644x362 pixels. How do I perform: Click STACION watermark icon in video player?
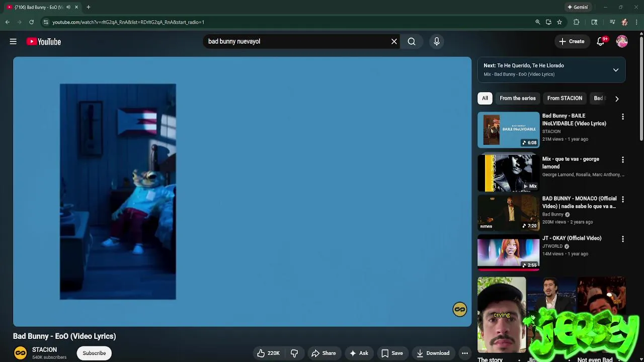tap(459, 309)
